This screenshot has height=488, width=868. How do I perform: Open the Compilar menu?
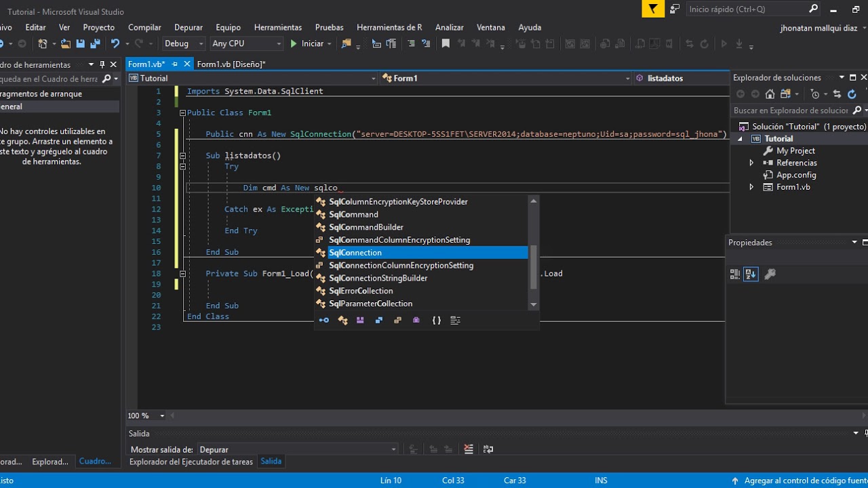tap(144, 27)
